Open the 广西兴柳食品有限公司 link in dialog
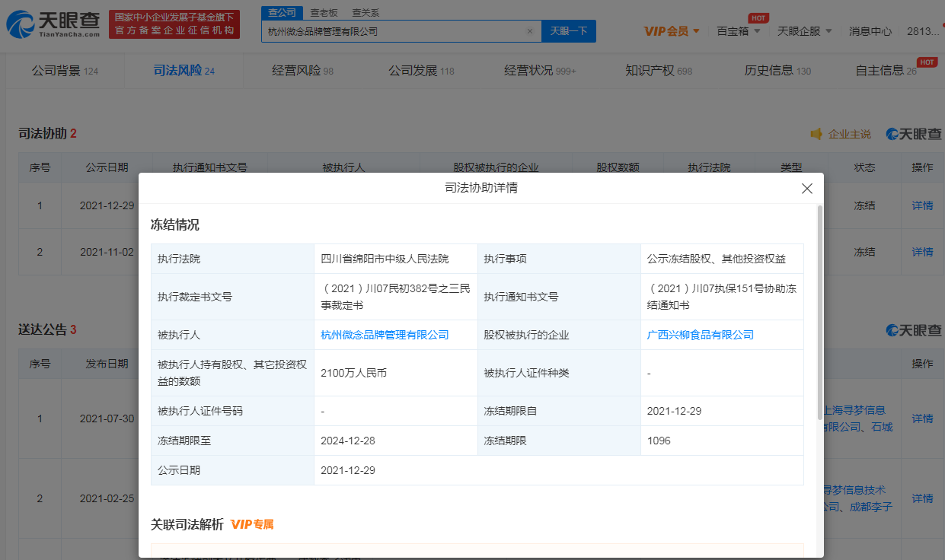 (x=701, y=335)
